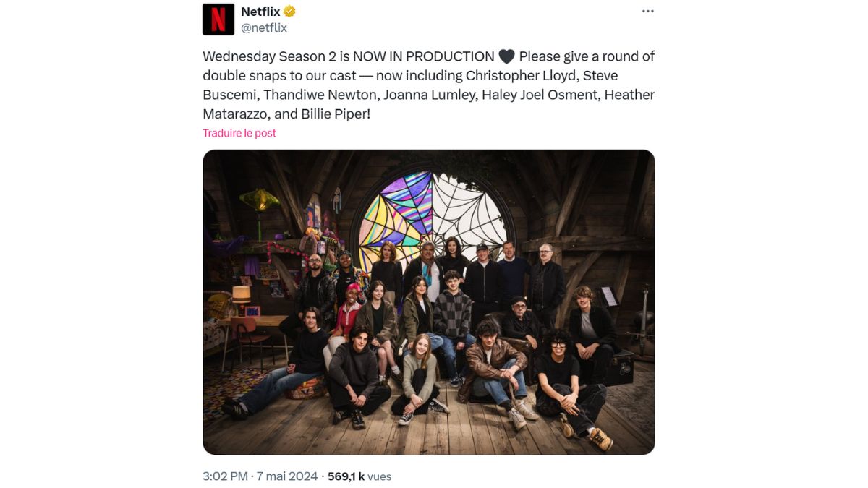
Task: Click the black heart emoji in the post
Action: click(x=506, y=56)
